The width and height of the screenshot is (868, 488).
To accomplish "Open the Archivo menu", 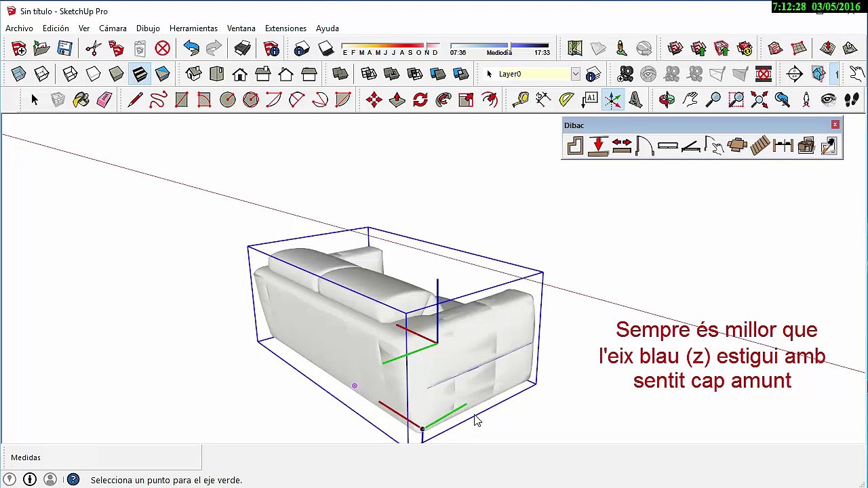I will (x=19, y=28).
